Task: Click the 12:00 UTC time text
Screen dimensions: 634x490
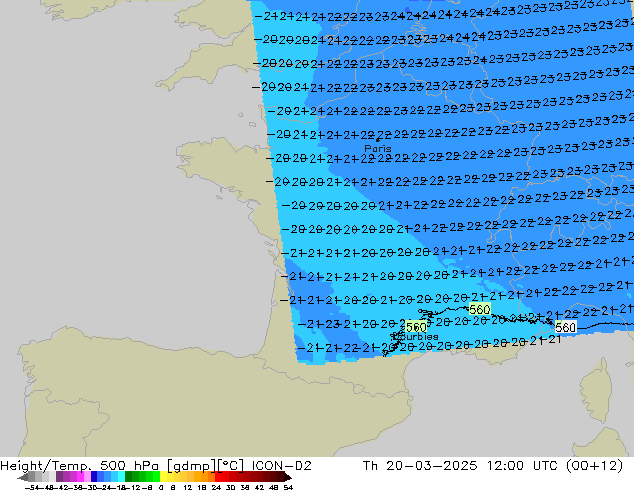Action: click(523, 466)
